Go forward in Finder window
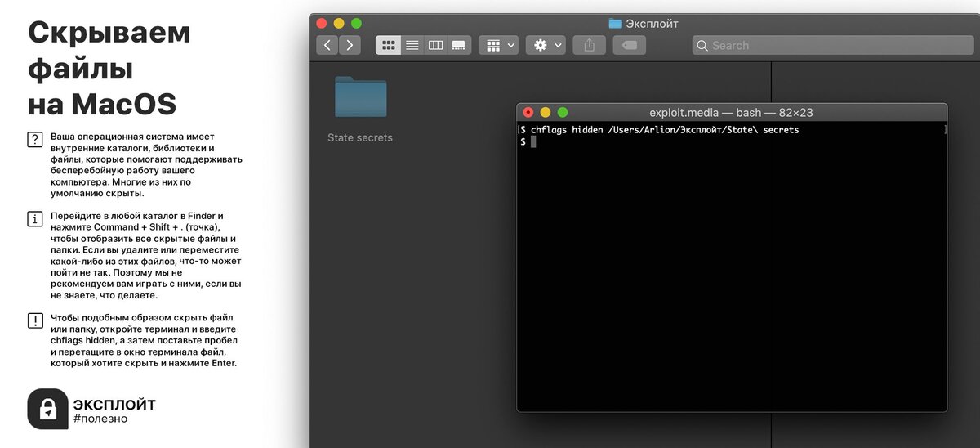The height and width of the screenshot is (448, 980). 350,45
